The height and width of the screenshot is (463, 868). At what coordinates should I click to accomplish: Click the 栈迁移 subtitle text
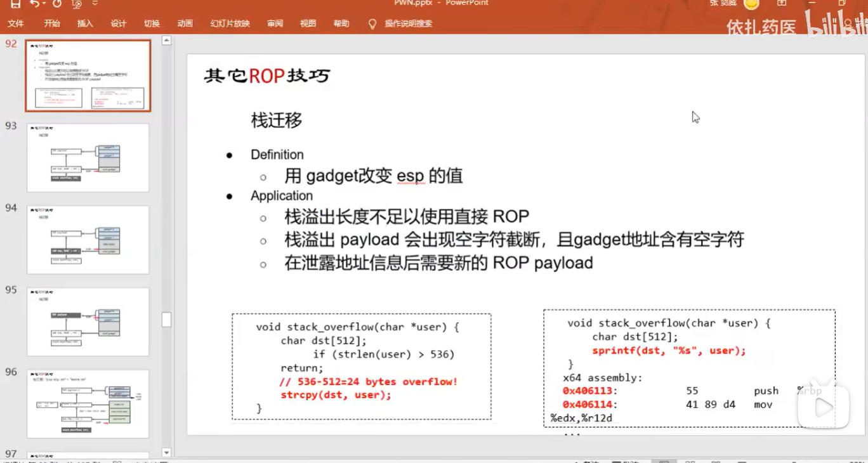(277, 121)
